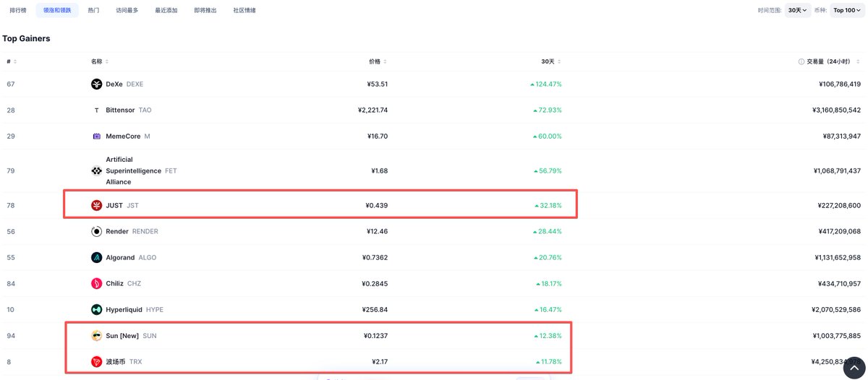Switch to the 热门 tab
Screen dimensions: 868x380
coord(93,11)
